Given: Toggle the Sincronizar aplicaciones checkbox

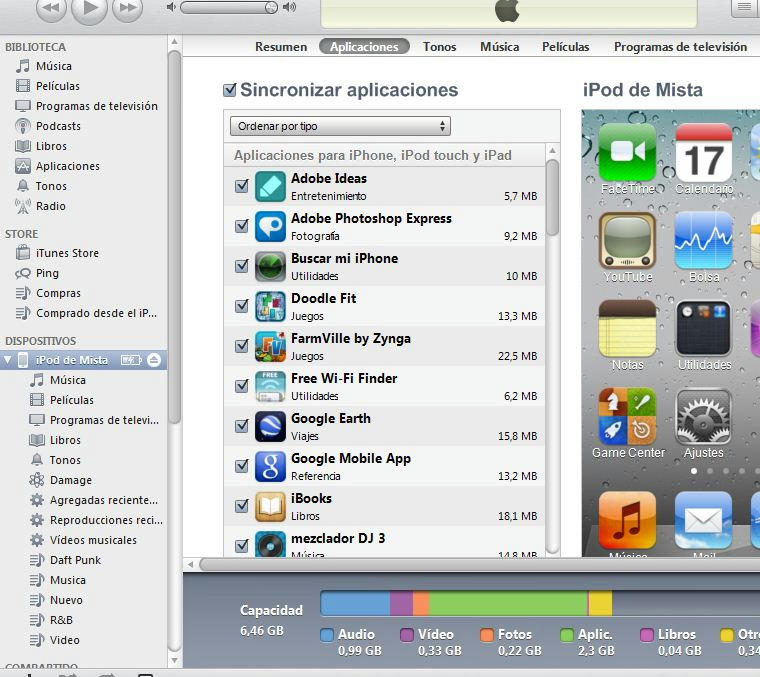Looking at the screenshot, I should coord(230,90).
